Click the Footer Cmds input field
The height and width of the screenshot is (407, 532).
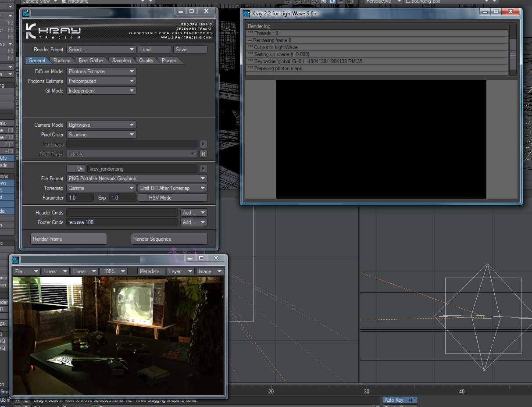[122, 222]
